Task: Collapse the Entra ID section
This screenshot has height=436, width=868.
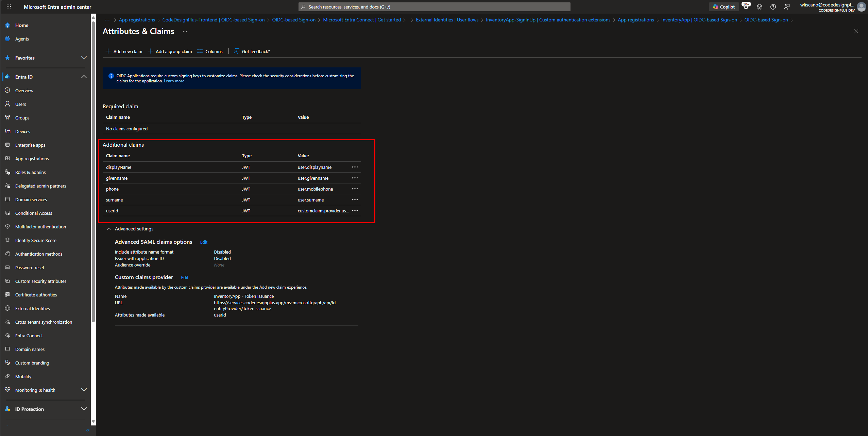Action: click(x=84, y=77)
